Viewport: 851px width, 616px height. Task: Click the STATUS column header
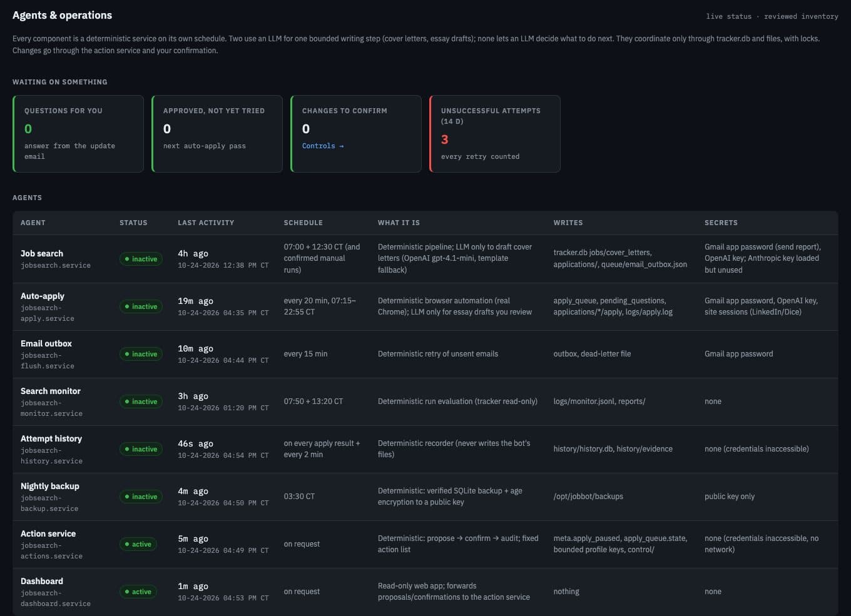coord(133,223)
